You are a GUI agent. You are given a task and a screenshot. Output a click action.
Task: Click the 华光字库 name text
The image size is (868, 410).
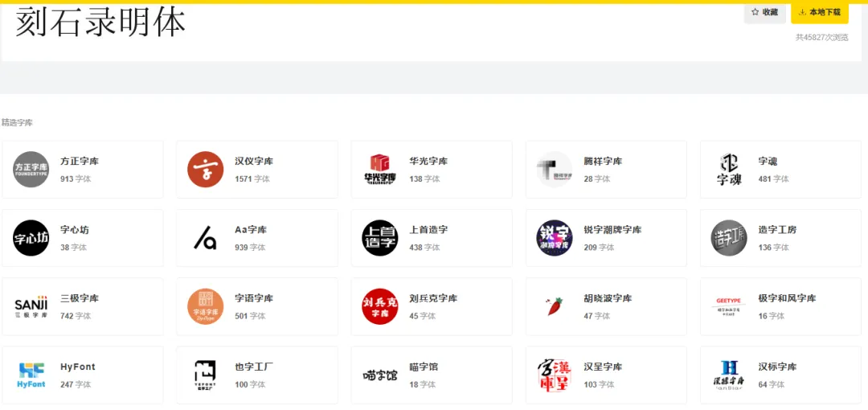[x=428, y=162]
